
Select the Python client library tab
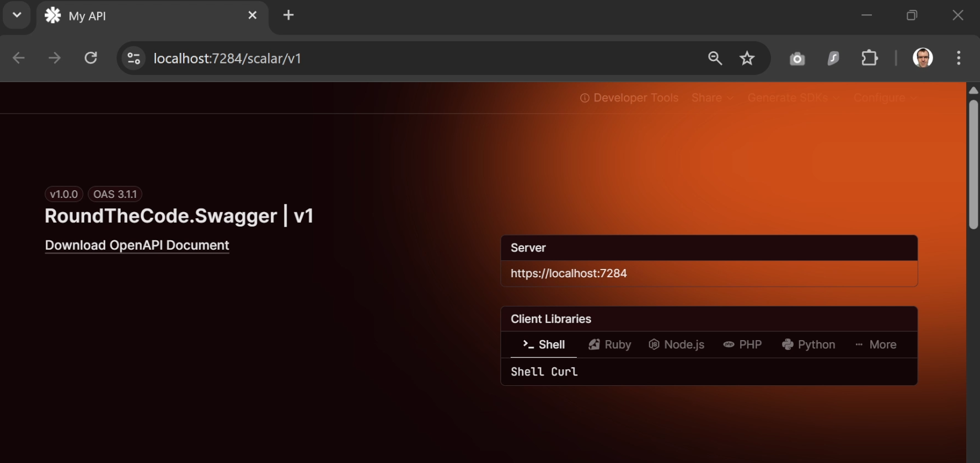click(x=808, y=344)
